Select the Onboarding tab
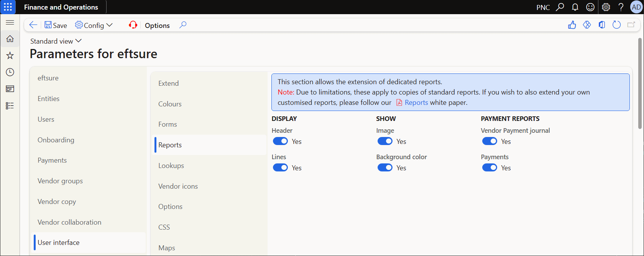Screen dimensions: 644x256 pyautogui.click(x=88, y=140)
